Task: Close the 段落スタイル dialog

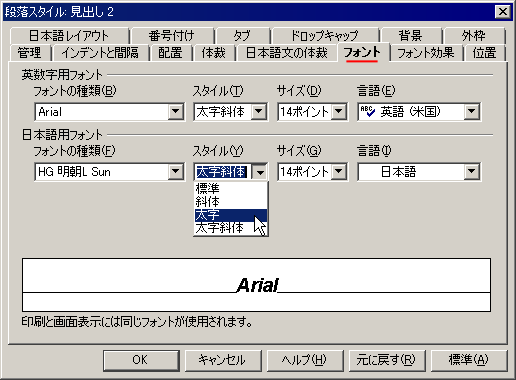Action: click(503, 12)
